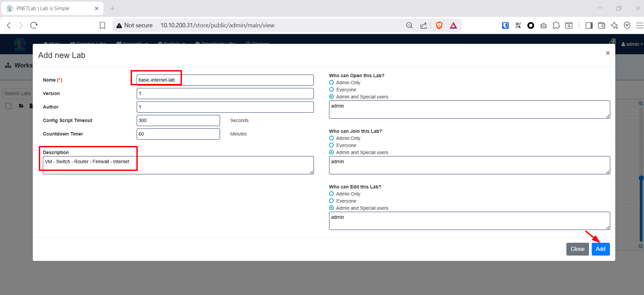The width and height of the screenshot is (644, 295).
Task: Close the PNETLab browser tab
Action: click(x=97, y=8)
